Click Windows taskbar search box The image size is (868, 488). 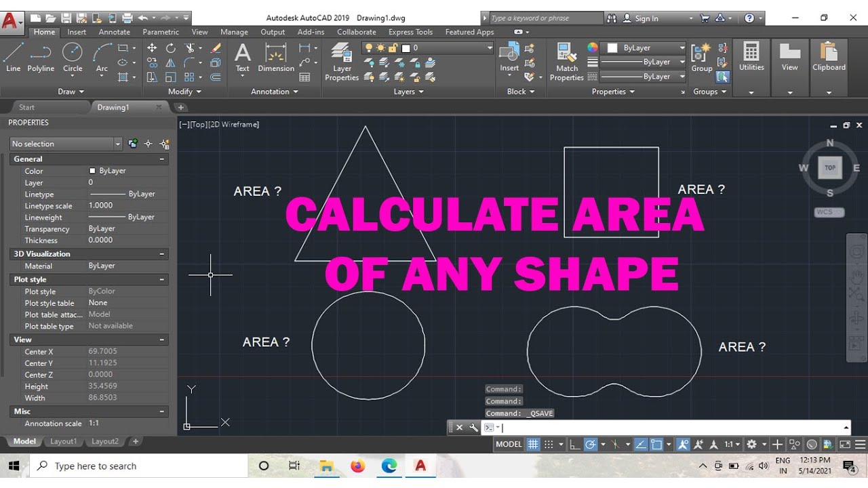point(140,466)
